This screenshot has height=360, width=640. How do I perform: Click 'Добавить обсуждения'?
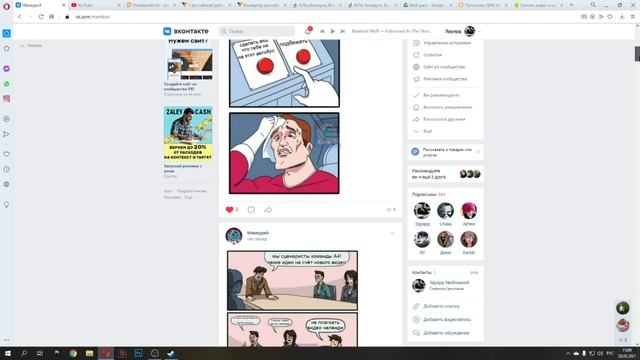(441, 333)
